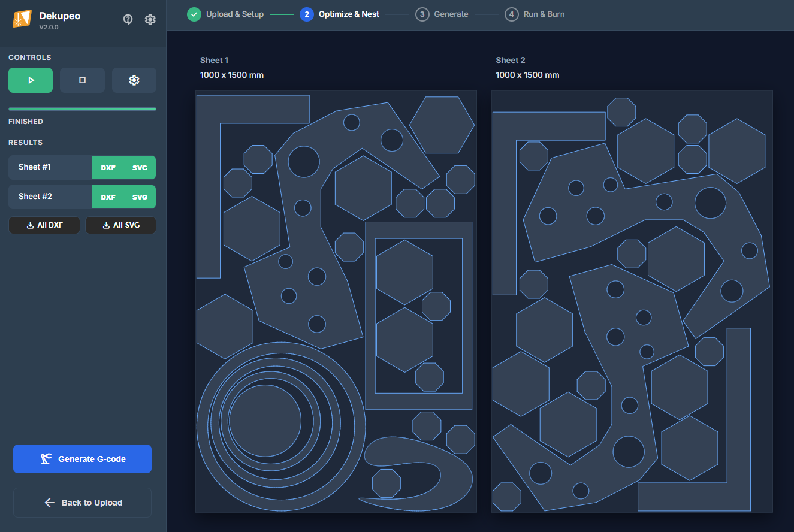Viewport: 794px width, 532px height.
Task: Click the nesting progress bar
Action: coord(82,109)
